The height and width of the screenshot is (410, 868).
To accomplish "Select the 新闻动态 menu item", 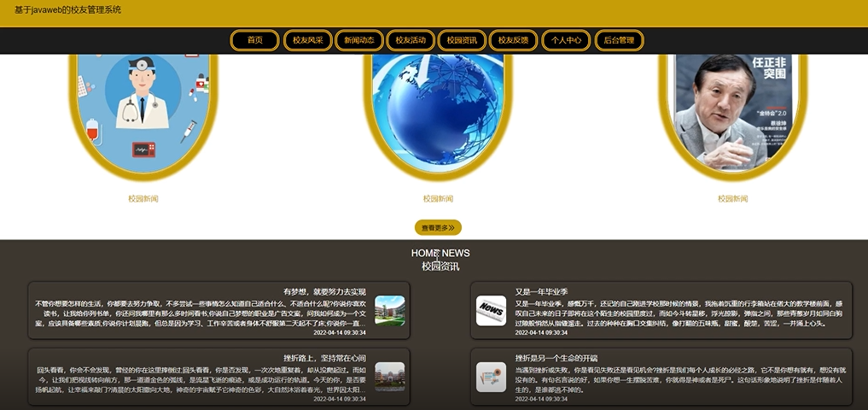I will 359,40.
